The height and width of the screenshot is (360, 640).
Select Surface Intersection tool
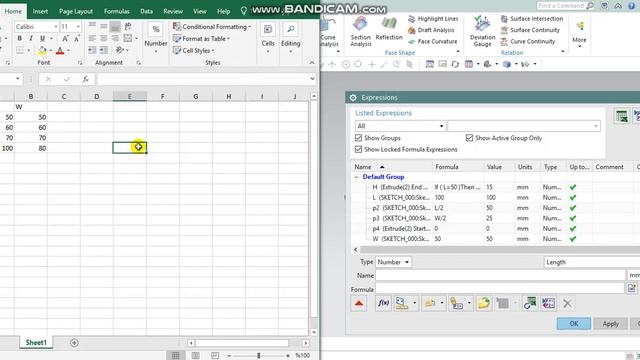tap(532, 19)
